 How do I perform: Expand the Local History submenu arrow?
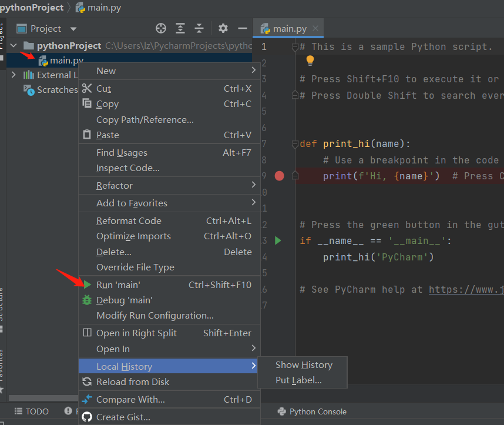pos(254,366)
